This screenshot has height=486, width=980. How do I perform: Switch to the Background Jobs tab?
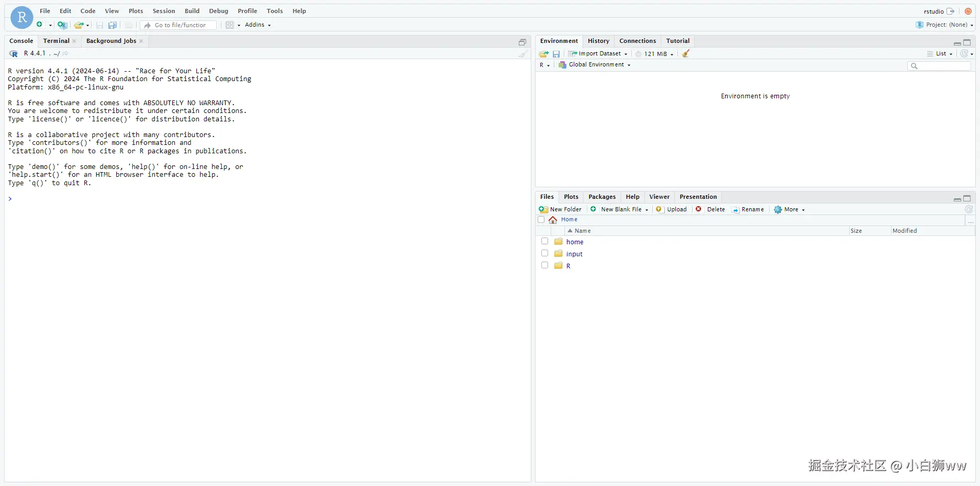coord(111,41)
